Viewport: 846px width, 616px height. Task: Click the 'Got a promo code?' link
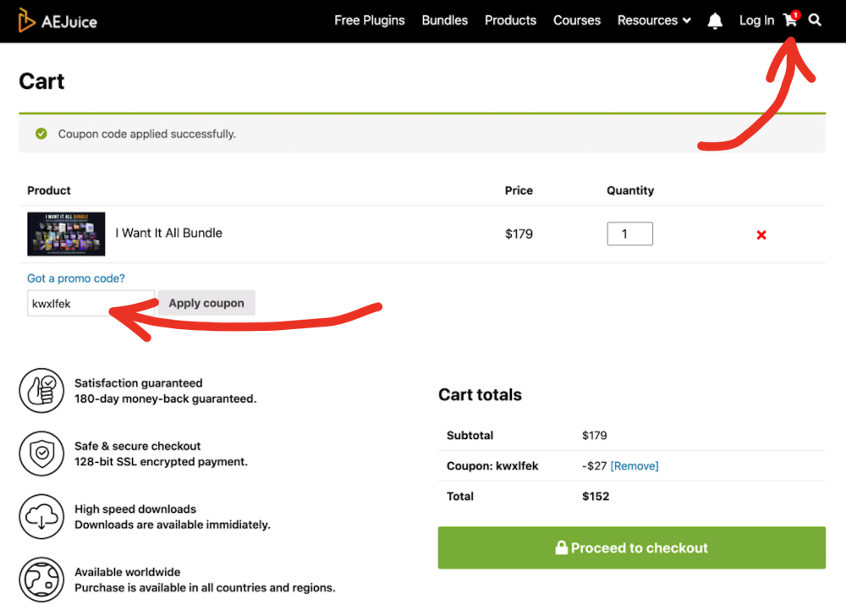tap(76, 278)
